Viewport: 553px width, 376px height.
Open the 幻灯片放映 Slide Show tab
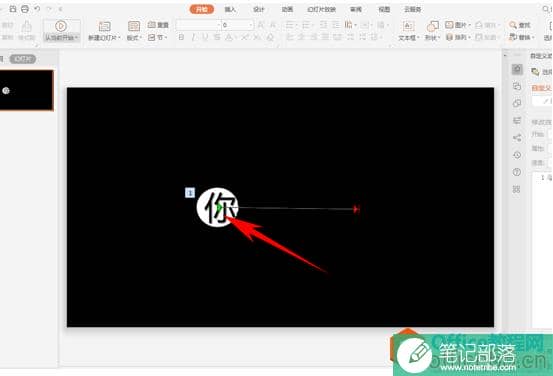tap(321, 9)
